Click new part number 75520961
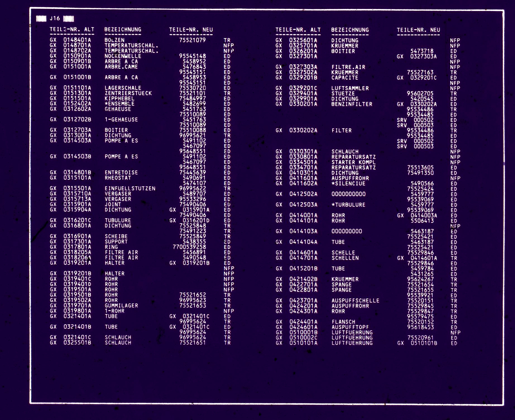 (420, 338)
